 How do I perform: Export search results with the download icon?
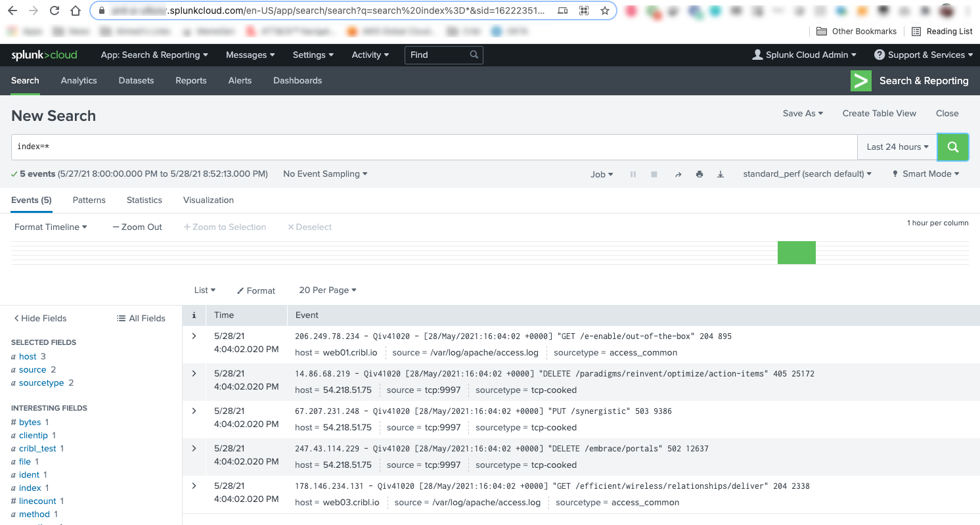point(721,174)
